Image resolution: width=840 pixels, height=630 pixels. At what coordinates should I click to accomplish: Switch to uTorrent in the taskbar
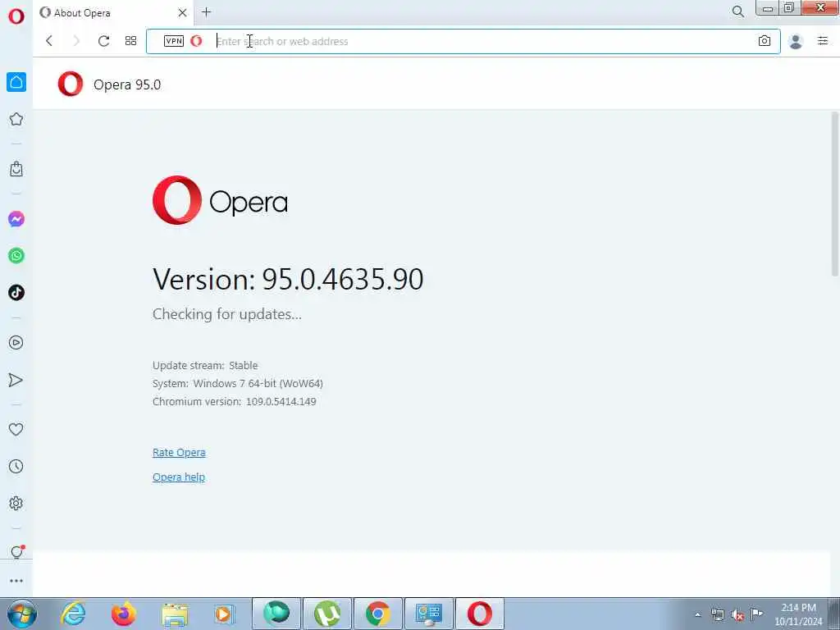pyautogui.click(x=327, y=614)
